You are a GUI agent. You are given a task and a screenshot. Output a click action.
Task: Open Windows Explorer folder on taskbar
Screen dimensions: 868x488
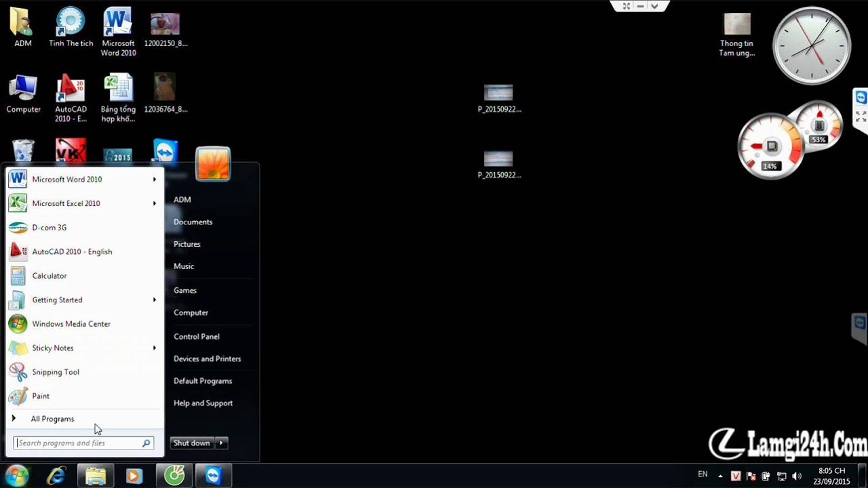[x=96, y=476]
